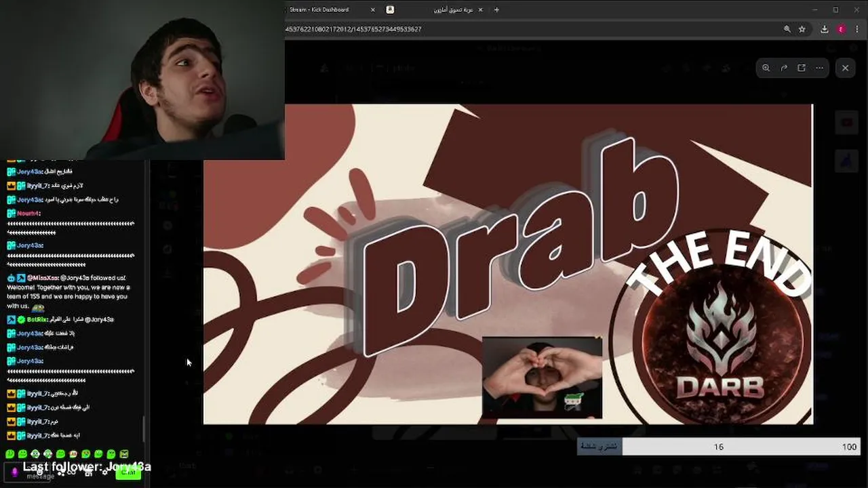Switch to Stream - Kick Dashboard tab
The width and height of the screenshot is (868, 488).
(x=319, y=9)
